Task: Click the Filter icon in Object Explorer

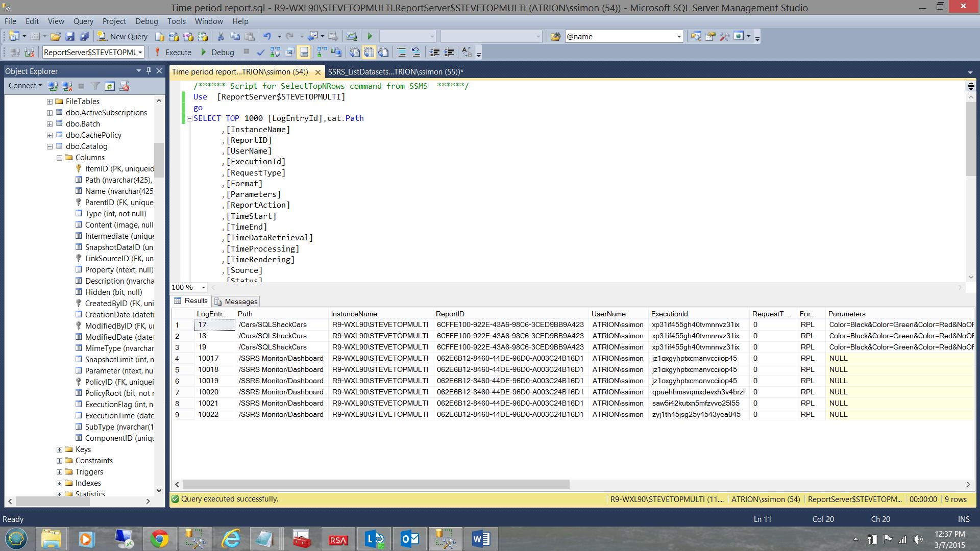Action: coord(95,86)
